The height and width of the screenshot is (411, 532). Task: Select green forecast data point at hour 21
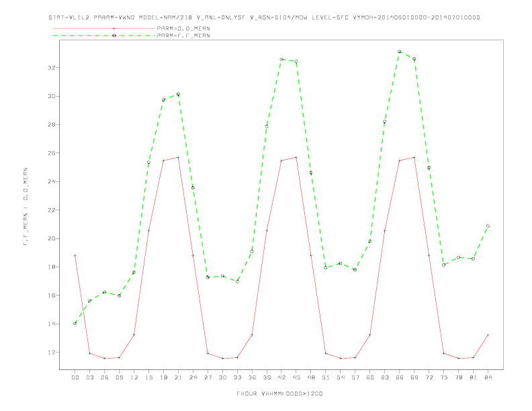tap(178, 94)
